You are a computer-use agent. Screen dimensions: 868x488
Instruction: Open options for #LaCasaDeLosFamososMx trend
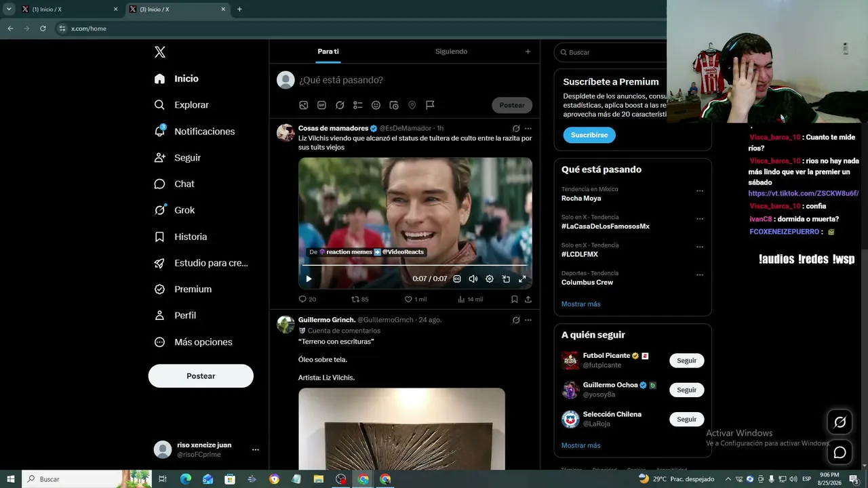tap(700, 219)
